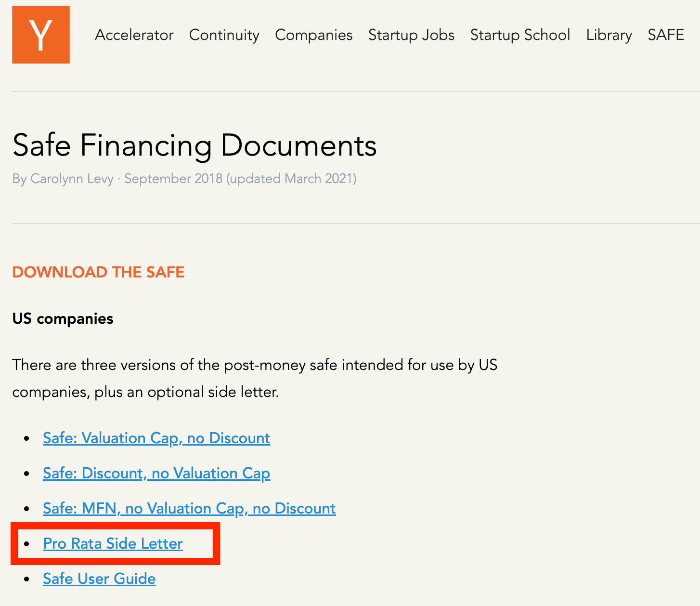Open Startup School nav item

(520, 35)
